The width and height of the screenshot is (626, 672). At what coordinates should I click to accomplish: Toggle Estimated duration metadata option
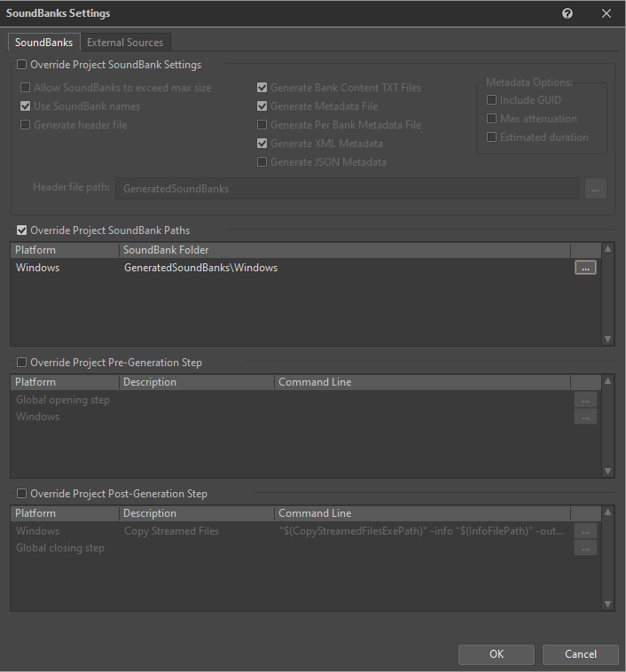pyautogui.click(x=492, y=137)
